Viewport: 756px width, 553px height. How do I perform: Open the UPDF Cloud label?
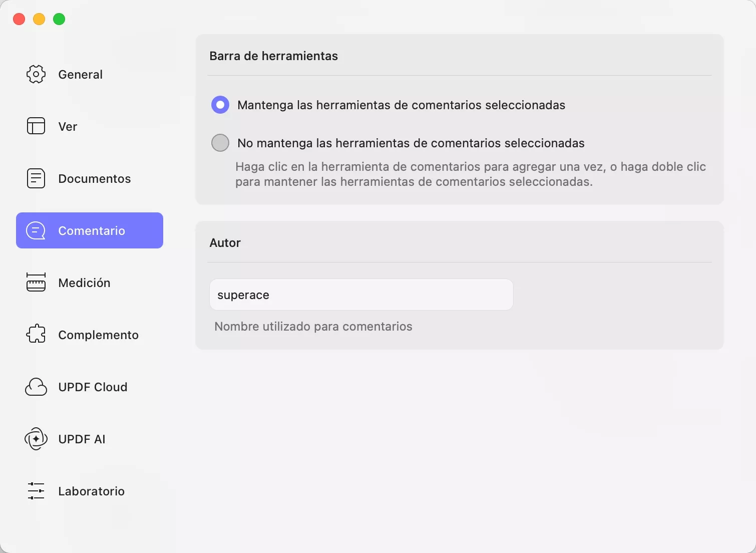[x=93, y=387]
